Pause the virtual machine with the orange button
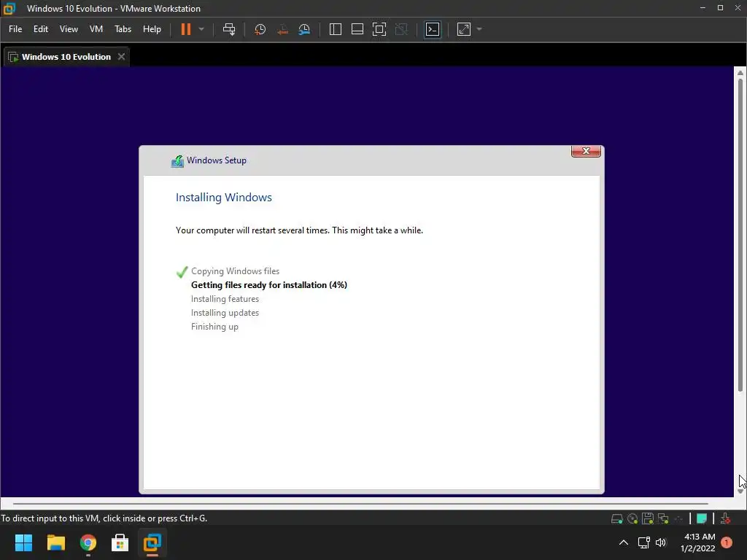747x560 pixels. [x=186, y=29]
